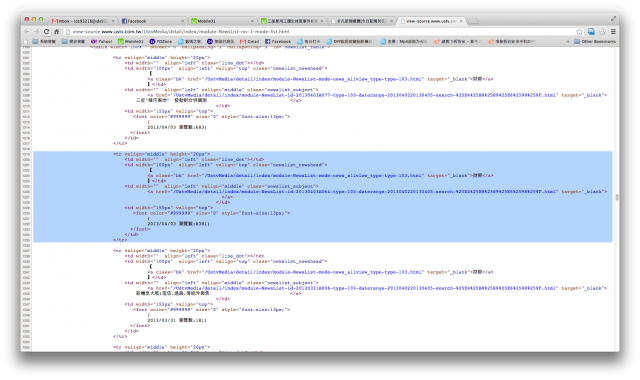Click the highlighted 2013/04/03 date text
This screenshot has width=640, height=380.
(178, 224)
